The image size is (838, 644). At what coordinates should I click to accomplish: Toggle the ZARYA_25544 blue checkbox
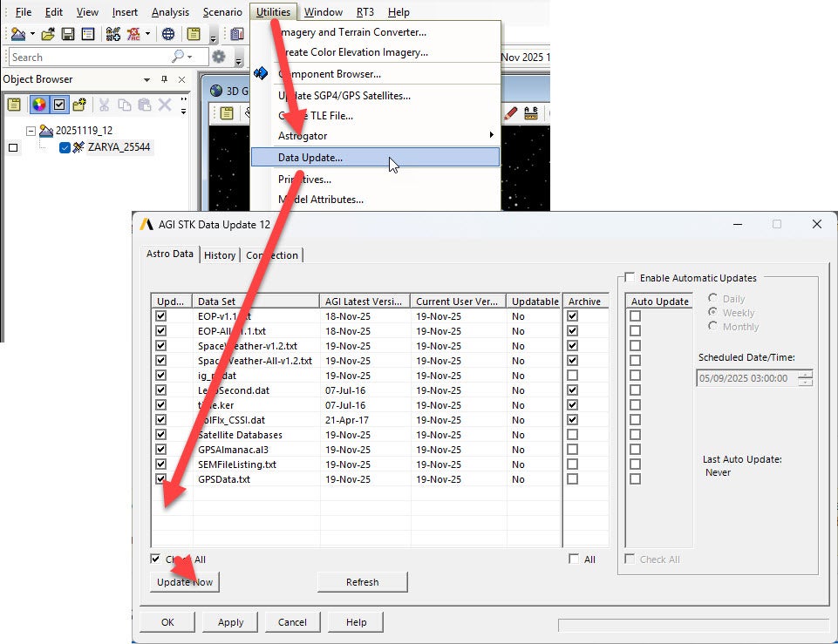pos(65,147)
